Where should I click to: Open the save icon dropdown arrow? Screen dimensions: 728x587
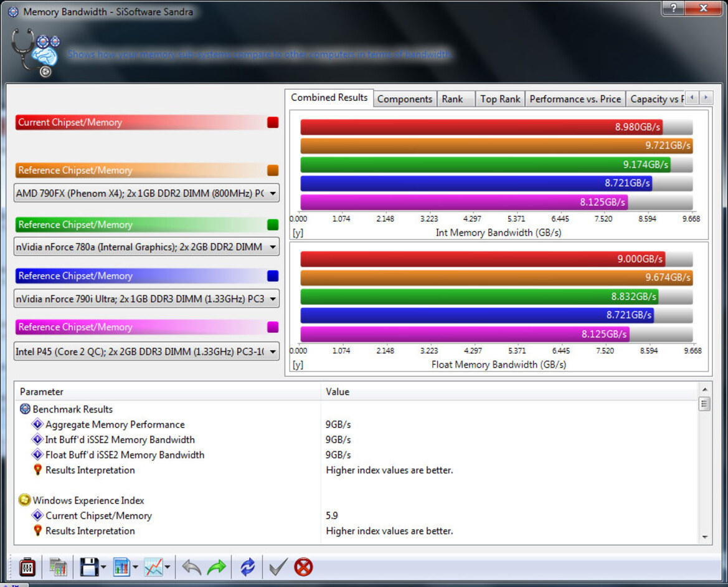point(103,567)
